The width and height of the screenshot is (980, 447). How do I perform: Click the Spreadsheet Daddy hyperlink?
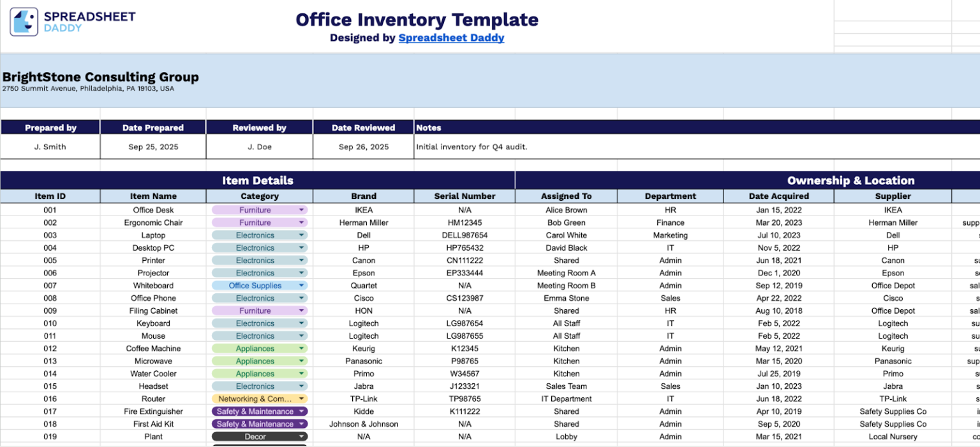pos(452,38)
